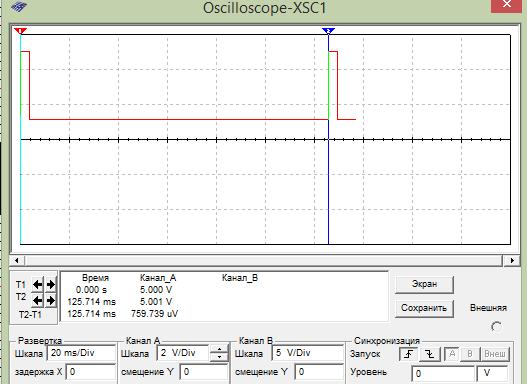The image size is (527, 384).
Task: Click the Экран button
Action: tap(424, 285)
